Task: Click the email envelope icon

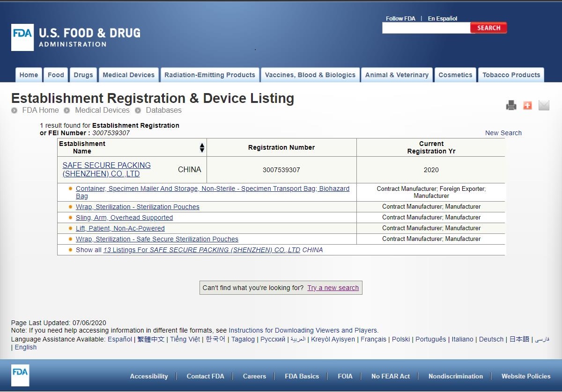Action: point(544,105)
